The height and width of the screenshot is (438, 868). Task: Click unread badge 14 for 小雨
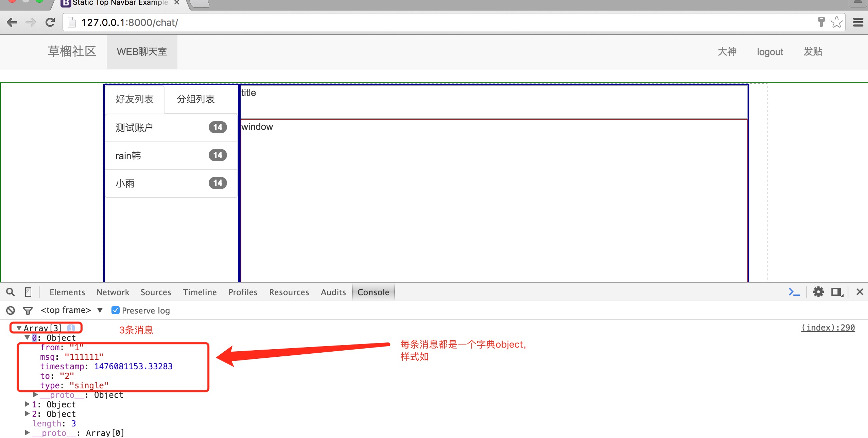tap(218, 183)
